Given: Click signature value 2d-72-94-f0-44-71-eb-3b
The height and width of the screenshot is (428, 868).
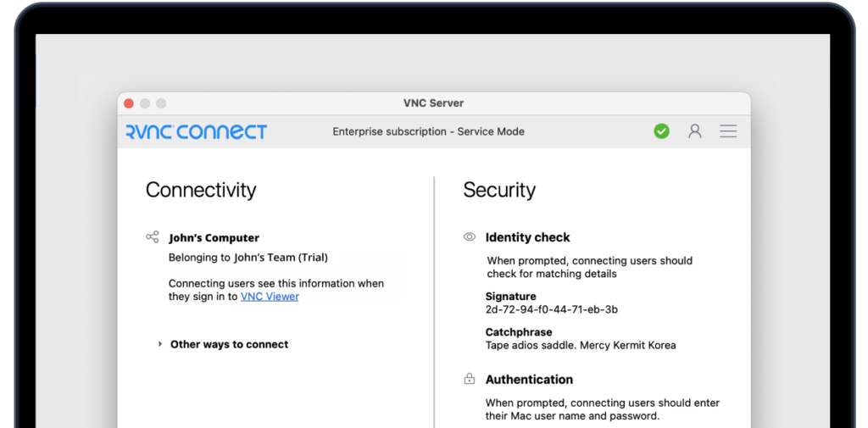Looking at the screenshot, I should [552, 309].
